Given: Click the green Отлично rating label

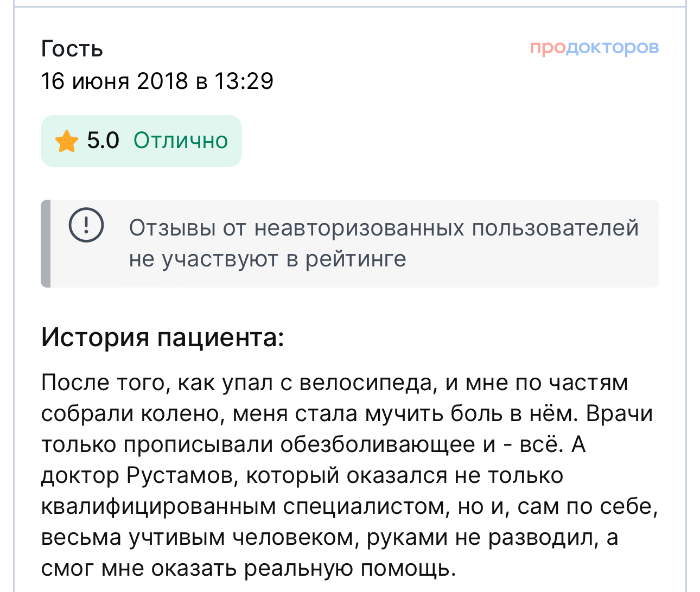Looking at the screenshot, I should [181, 141].
